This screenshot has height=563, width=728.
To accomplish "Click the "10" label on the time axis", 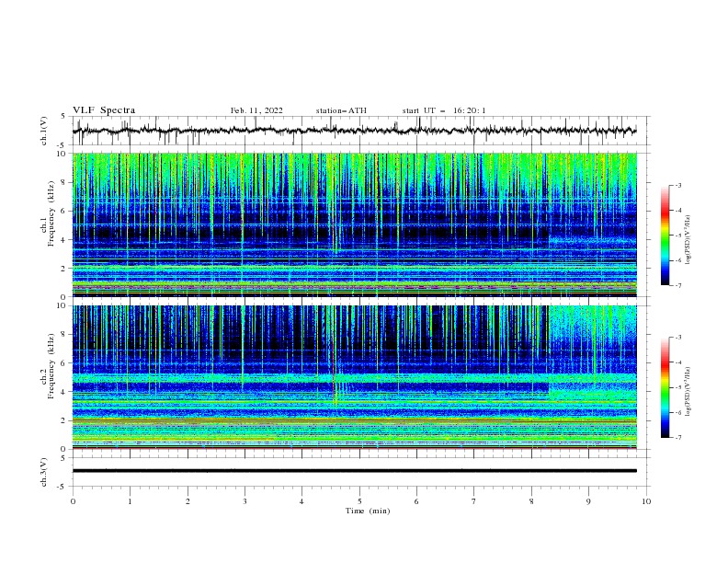I will pyautogui.click(x=646, y=501).
